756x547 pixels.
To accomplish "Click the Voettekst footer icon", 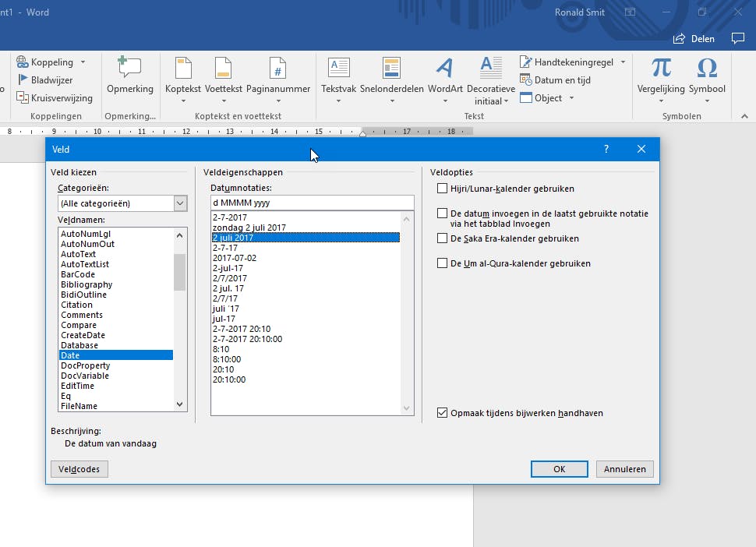I will pos(223,69).
